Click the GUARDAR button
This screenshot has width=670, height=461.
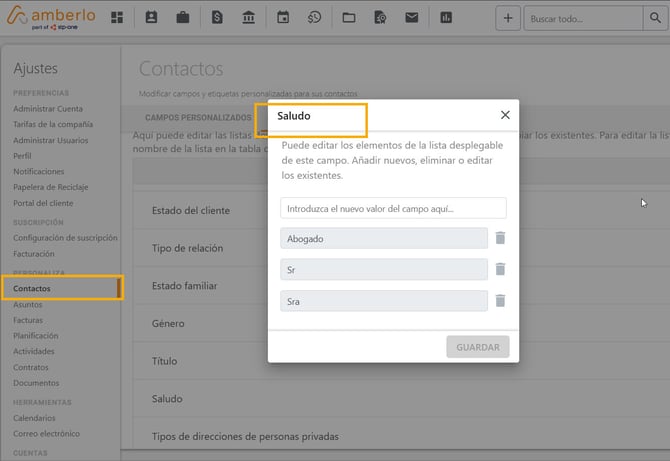(x=478, y=347)
